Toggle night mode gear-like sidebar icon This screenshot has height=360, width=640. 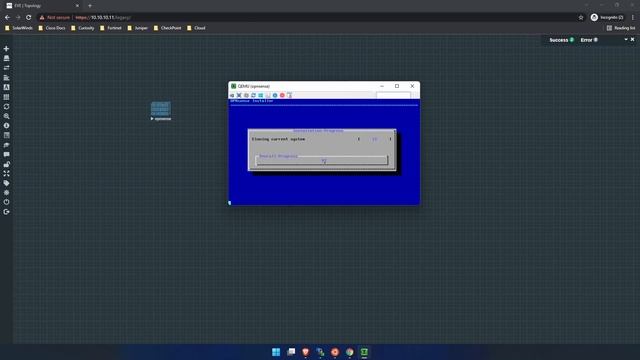point(6,193)
